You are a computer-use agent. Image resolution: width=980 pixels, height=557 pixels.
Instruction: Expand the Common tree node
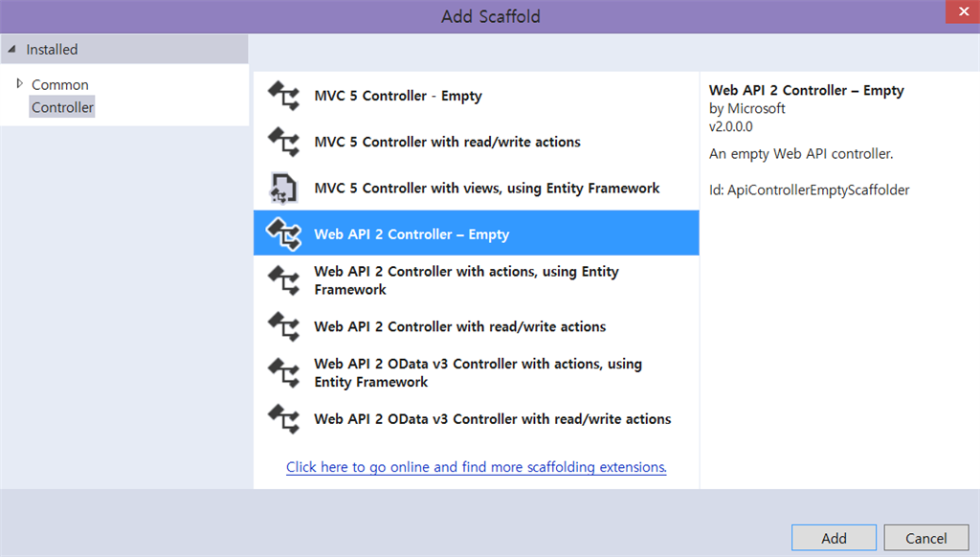(20, 84)
